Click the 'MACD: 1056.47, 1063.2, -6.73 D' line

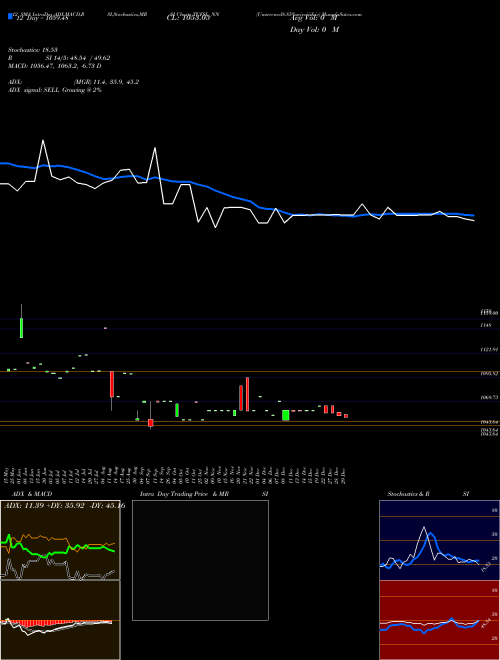(55, 66)
